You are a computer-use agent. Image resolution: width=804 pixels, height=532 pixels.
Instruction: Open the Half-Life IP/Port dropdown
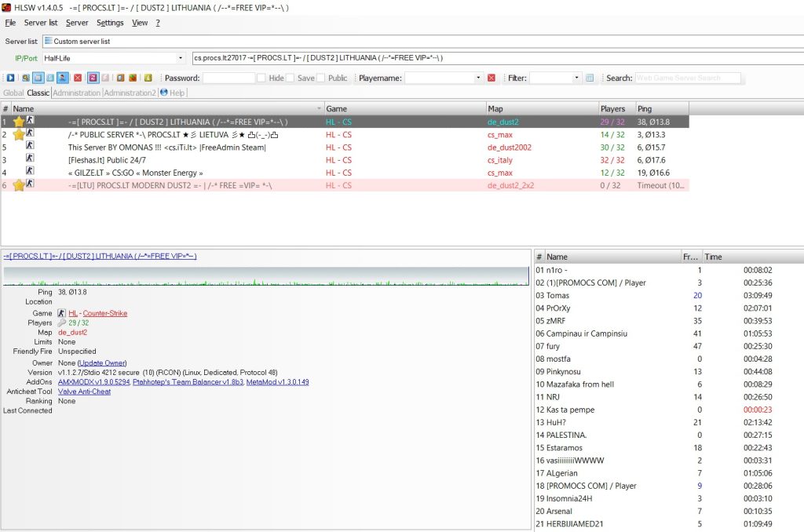coord(181,58)
